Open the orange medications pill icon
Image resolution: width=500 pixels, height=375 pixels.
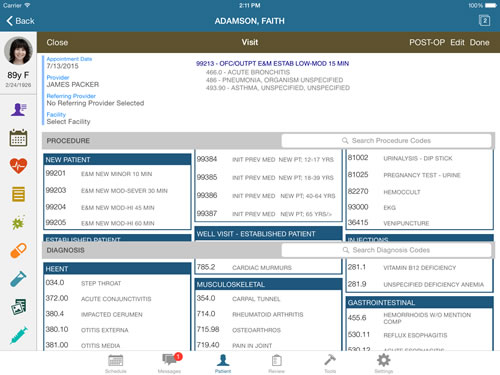[x=18, y=250]
